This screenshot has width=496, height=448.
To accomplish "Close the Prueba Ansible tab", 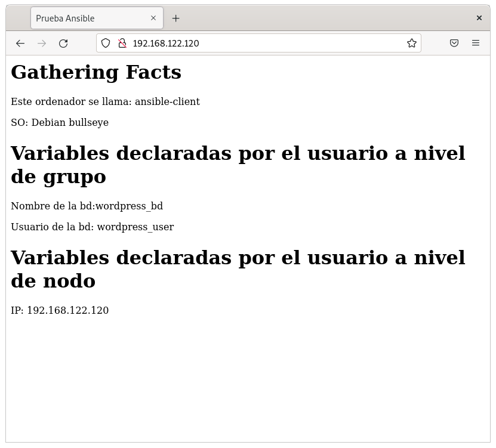I will click(153, 18).
